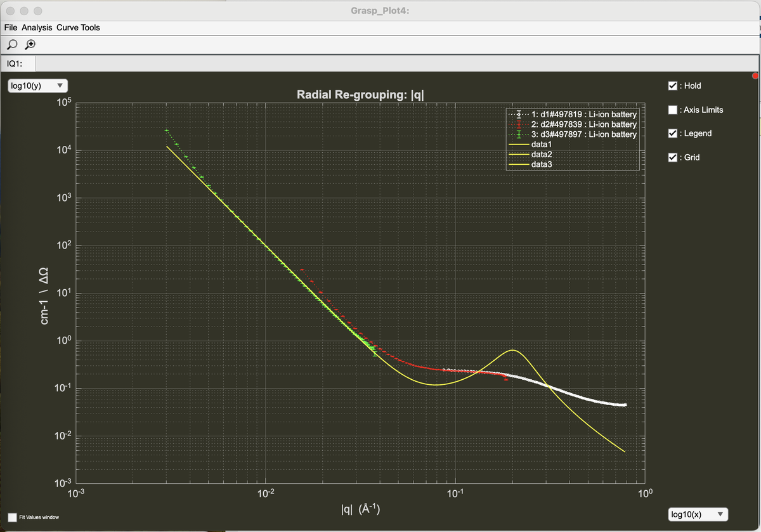Tick the Fit Values window checkbox

pyautogui.click(x=12, y=517)
